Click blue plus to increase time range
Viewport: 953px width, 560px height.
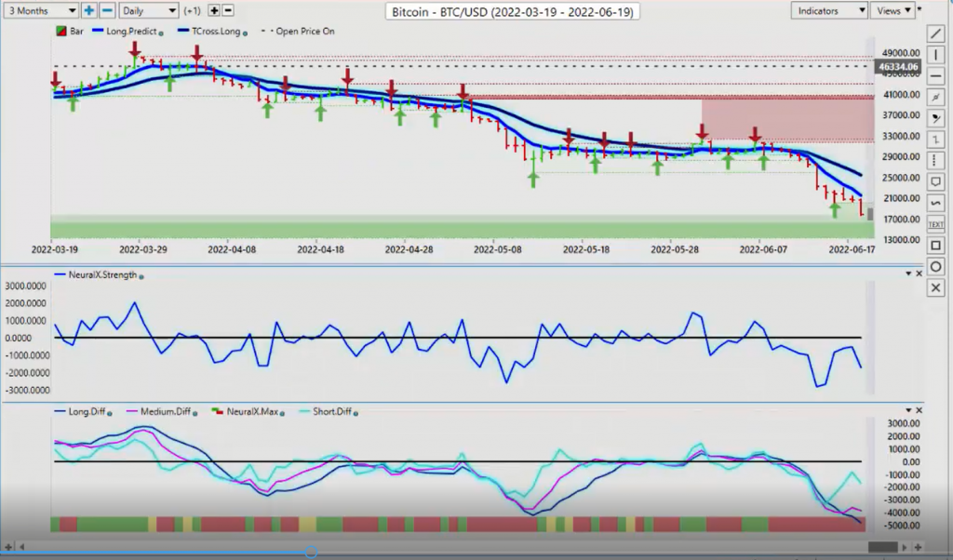pos(89,10)
